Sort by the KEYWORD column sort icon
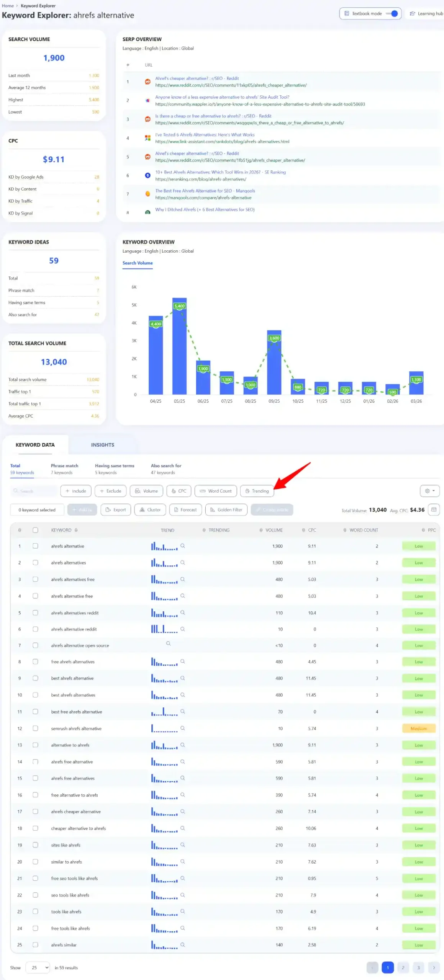444x980 pixels. (x=76, y=530)
